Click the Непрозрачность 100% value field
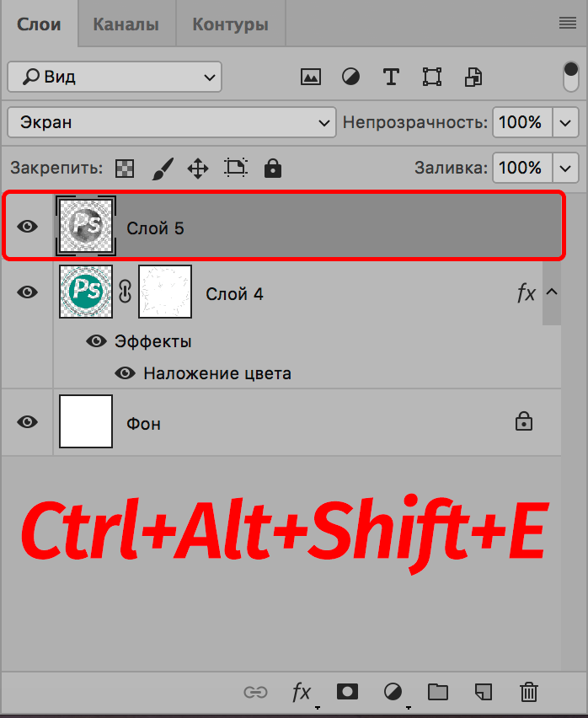This screenshot has height=718, width=588. 522,122
